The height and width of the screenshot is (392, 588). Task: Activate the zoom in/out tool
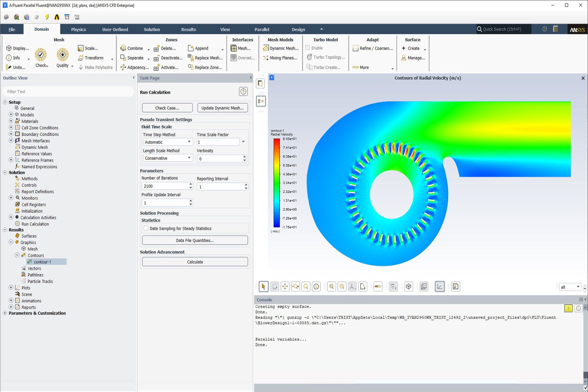296,287
